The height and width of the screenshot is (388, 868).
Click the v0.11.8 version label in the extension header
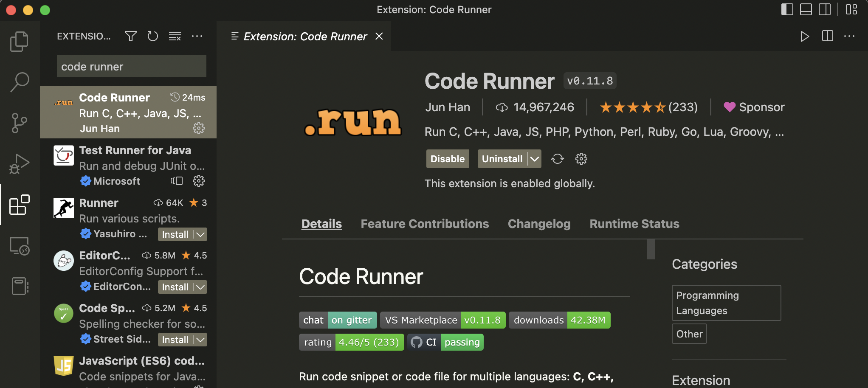coord(590,81)
